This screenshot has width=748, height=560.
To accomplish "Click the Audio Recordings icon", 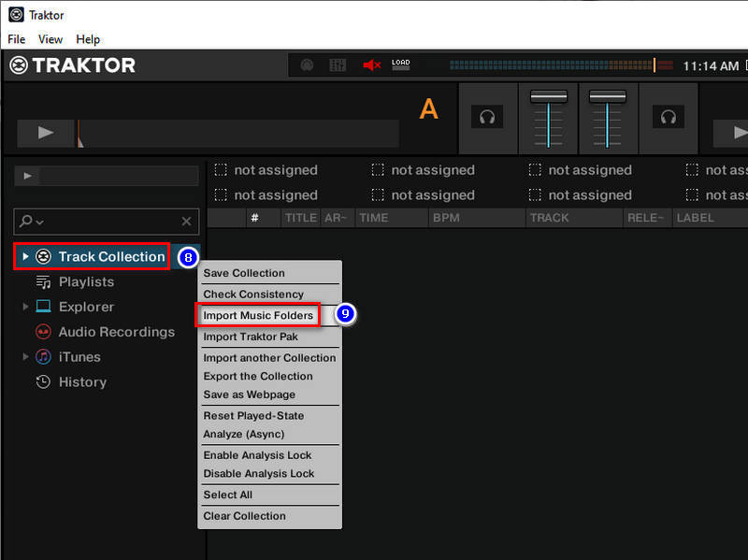I will (x=43, y=332).
